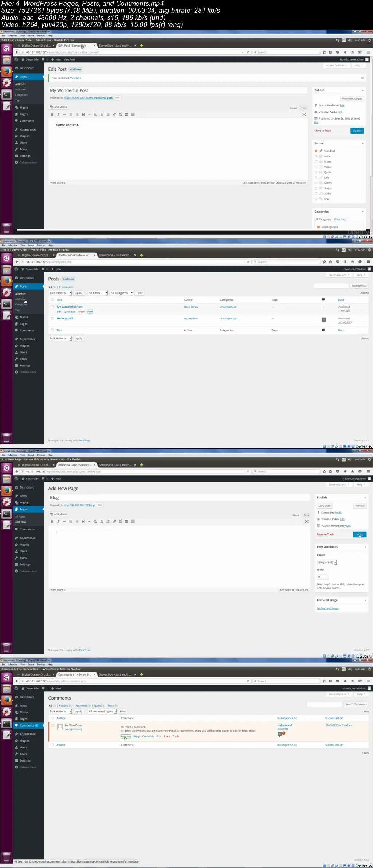Open Parent (no parent) dropdown in Add New Page
Viewport: 373px width, 868px height.
point(327,563)
